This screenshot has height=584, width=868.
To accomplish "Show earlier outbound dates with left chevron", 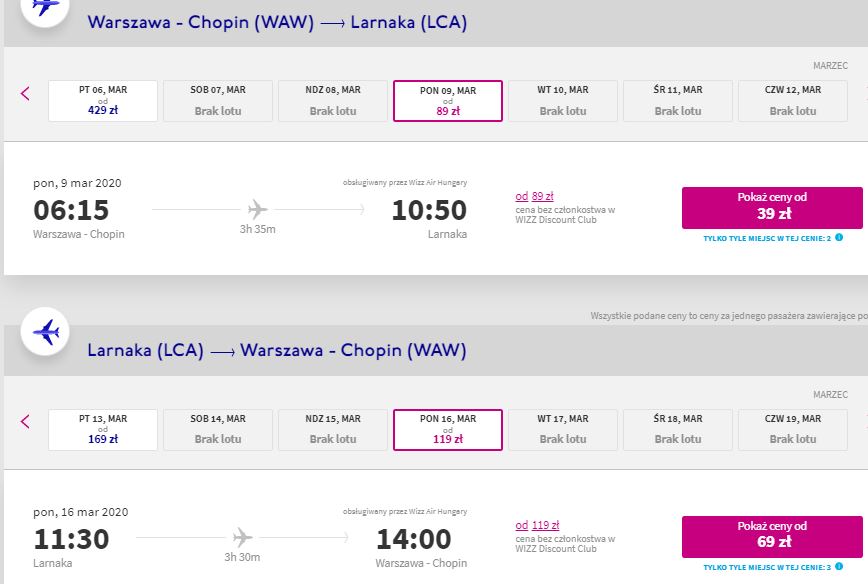I will [x=25, y=93].
